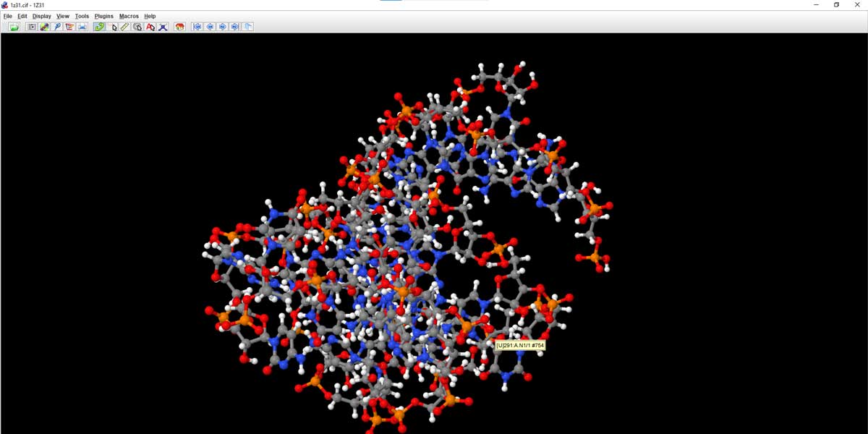The height and width of the screenshot is (434, 868).
Task: Open the File menu
Action: [7, 15]
